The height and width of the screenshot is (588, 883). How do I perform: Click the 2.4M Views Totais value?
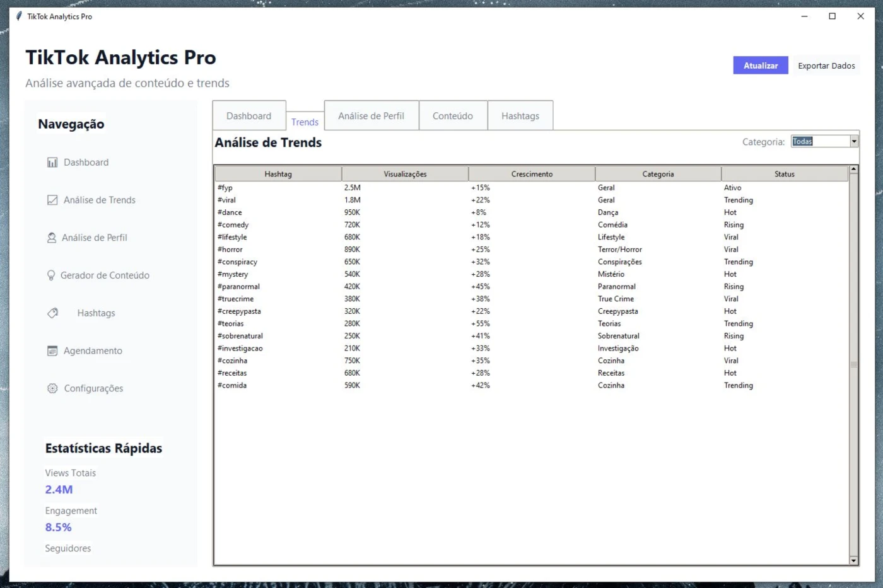(59, 490)
